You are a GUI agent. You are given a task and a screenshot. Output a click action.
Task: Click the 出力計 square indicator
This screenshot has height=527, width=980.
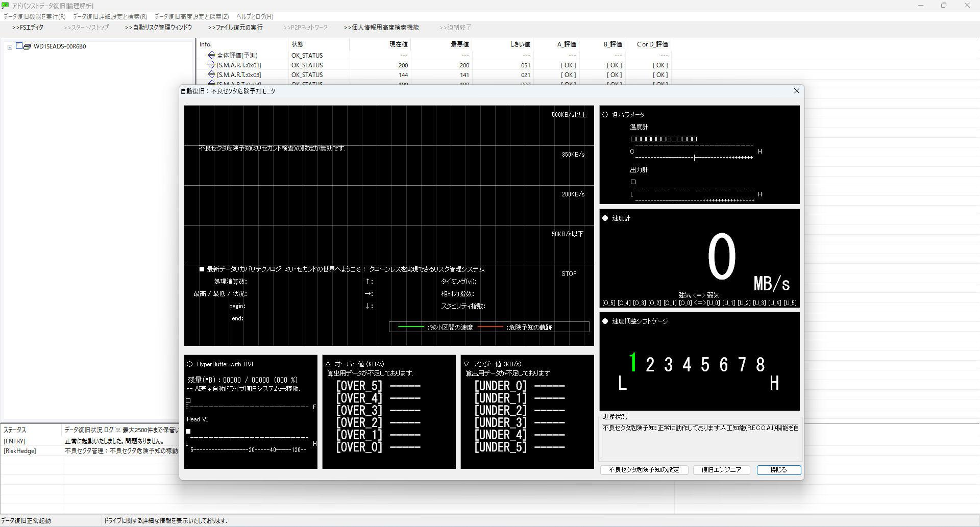633,182
